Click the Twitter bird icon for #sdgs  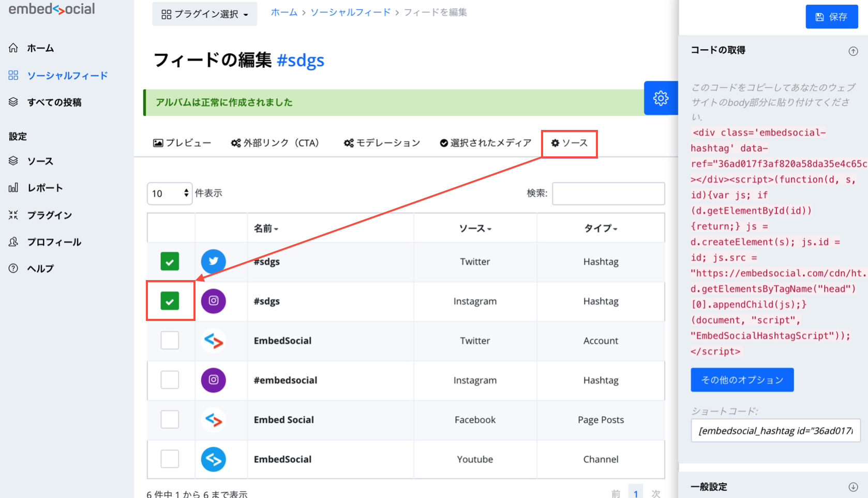click(x=214, y=261)
